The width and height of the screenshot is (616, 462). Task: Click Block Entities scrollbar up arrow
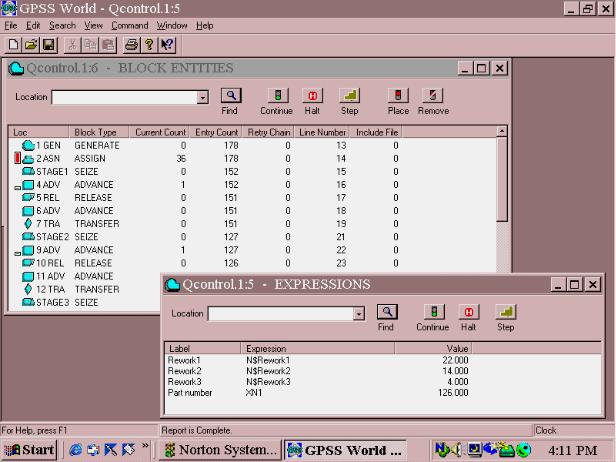[502, 131]
